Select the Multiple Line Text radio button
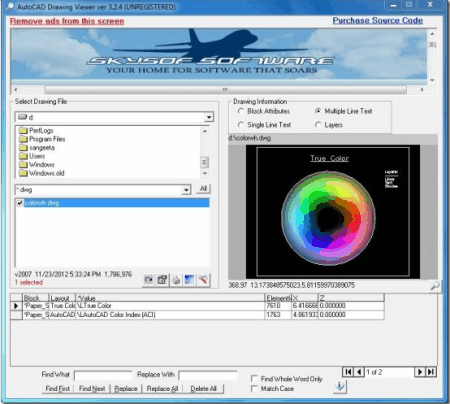Image resolution: width=450 pixels, height=404 pixels. pyautogui.click(x=318, y=111)
